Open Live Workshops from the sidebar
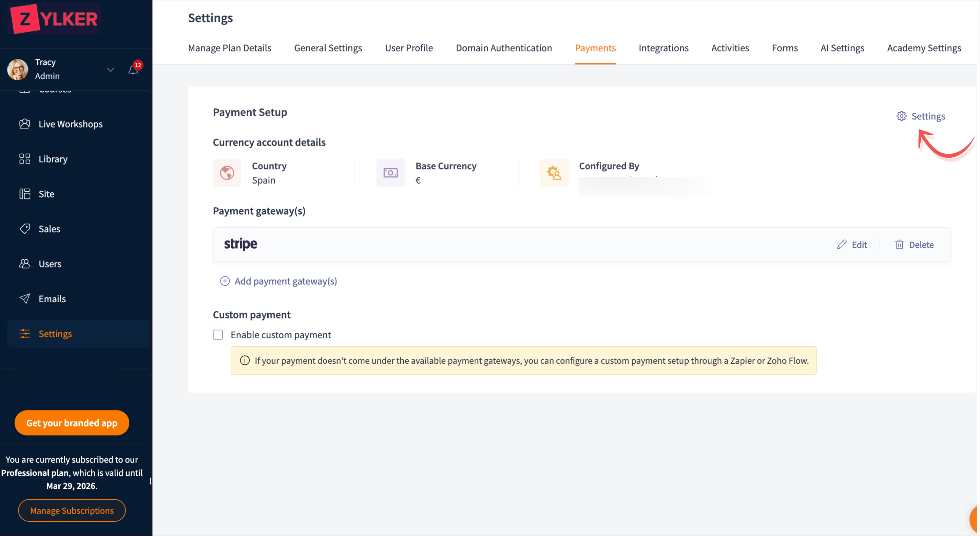 click(70, 124)
